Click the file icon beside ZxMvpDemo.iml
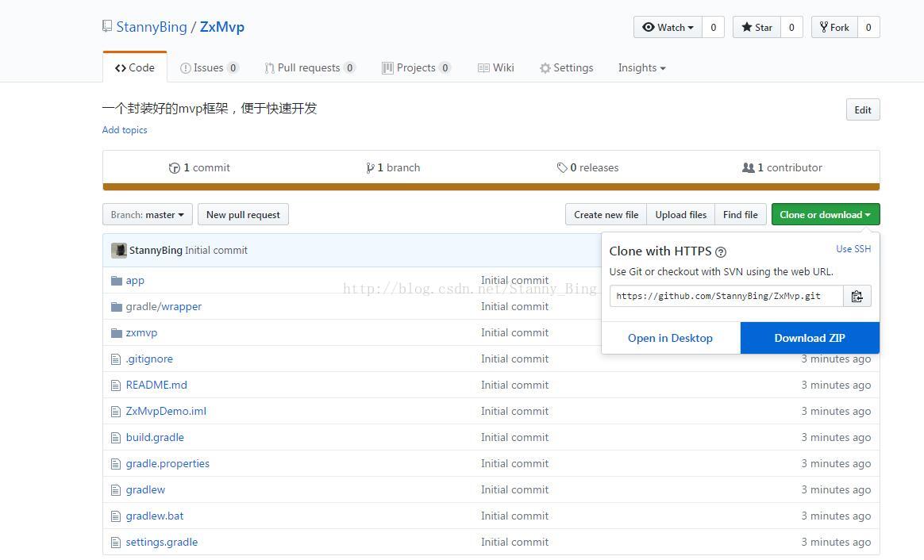This screenshot has width=924, height=560. click(x=116, y=412)
